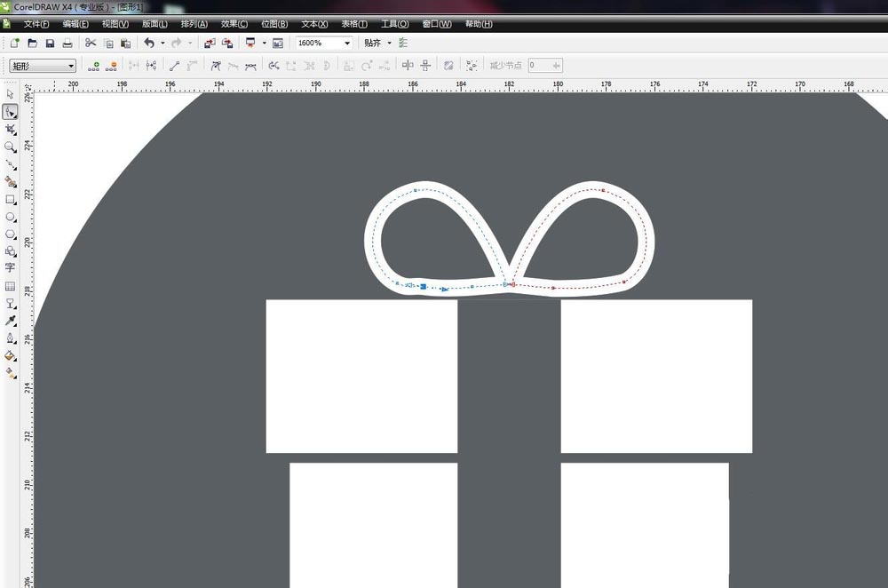Screen dimensions: 888x588
Task: Open the Options checklist icon
Action: (403, 43)
